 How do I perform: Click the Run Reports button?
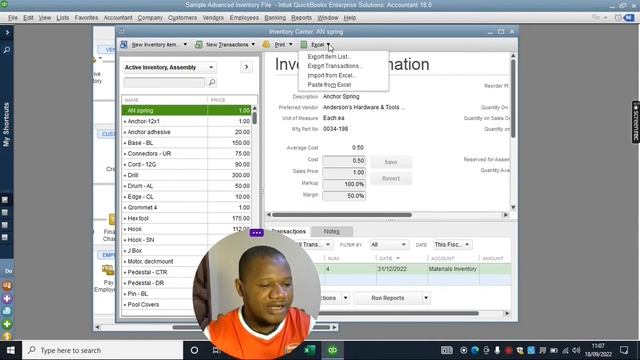(x=387, y=298)
